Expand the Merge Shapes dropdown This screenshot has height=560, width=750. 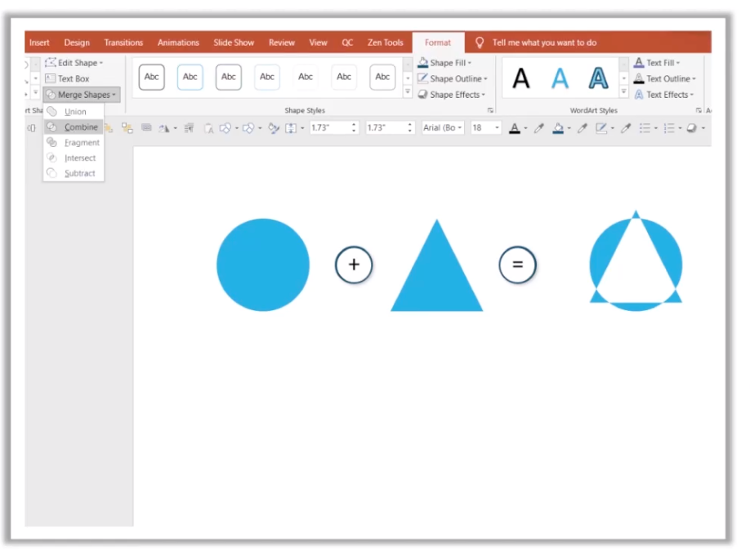point(114,95)
